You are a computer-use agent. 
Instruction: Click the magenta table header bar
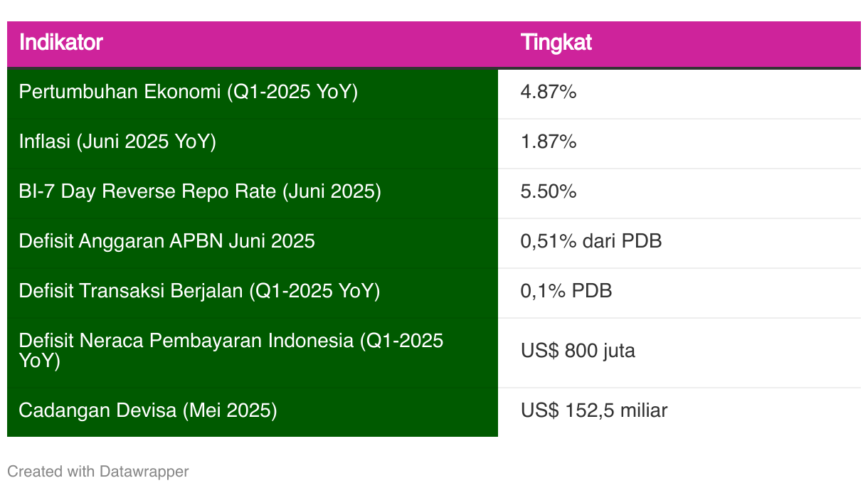tap(434, 44)
